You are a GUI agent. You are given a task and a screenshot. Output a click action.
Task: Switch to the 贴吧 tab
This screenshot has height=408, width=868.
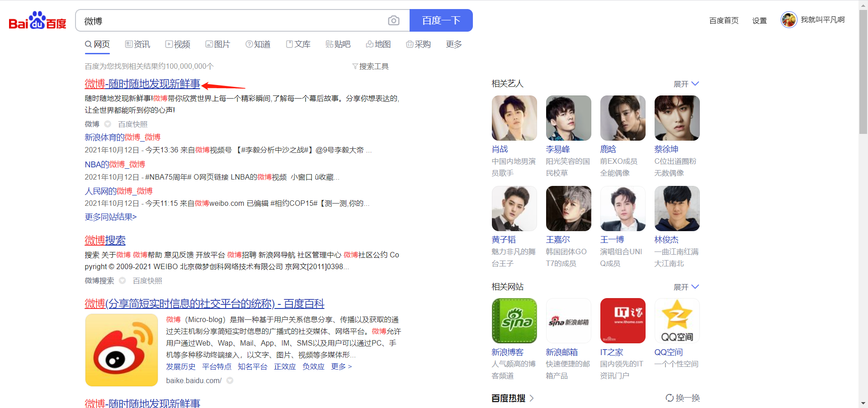338,44
